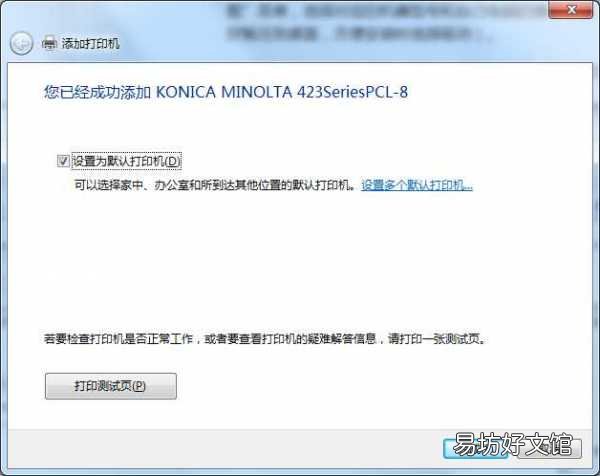Toggle the 设置为默认打印机 checkbox
The image size is (600, 476).
click(x=63, y=161)
